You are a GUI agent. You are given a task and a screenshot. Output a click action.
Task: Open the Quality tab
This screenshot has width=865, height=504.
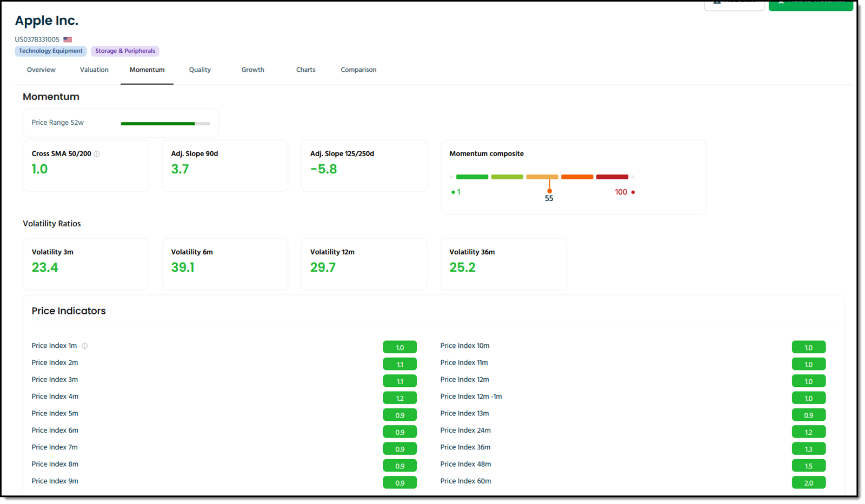click(x=200, y=70)
